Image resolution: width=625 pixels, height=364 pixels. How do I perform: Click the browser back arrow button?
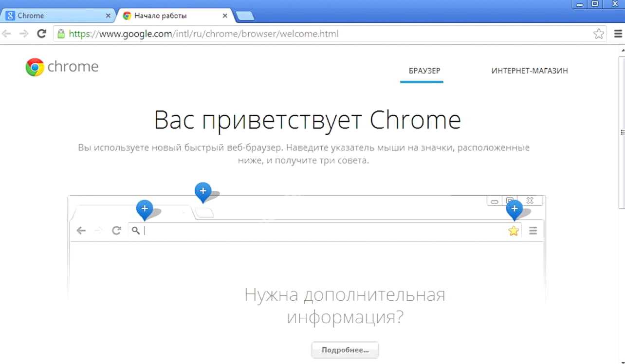tap(6, 34)
